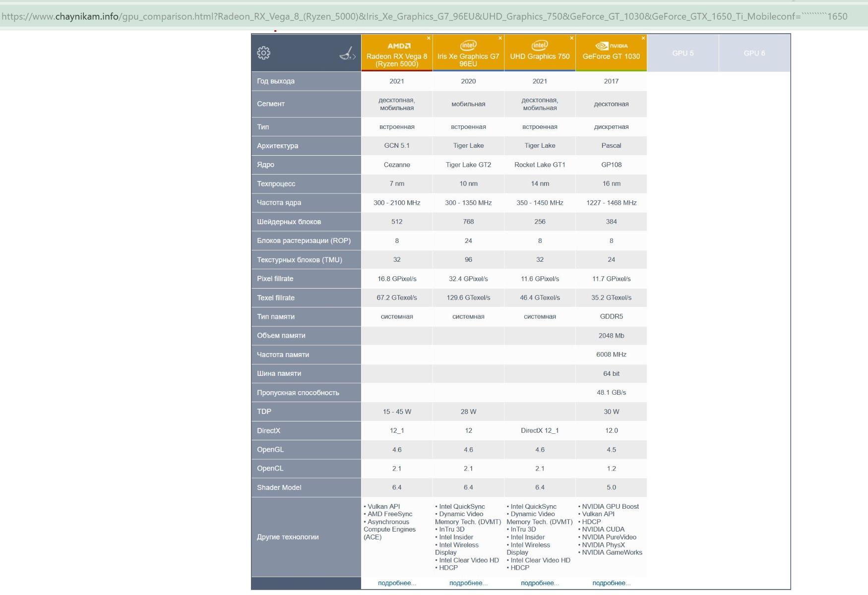Screen dimensions: 868x595
Task: Click the Другие технологии row label
Action: (288, 537)
